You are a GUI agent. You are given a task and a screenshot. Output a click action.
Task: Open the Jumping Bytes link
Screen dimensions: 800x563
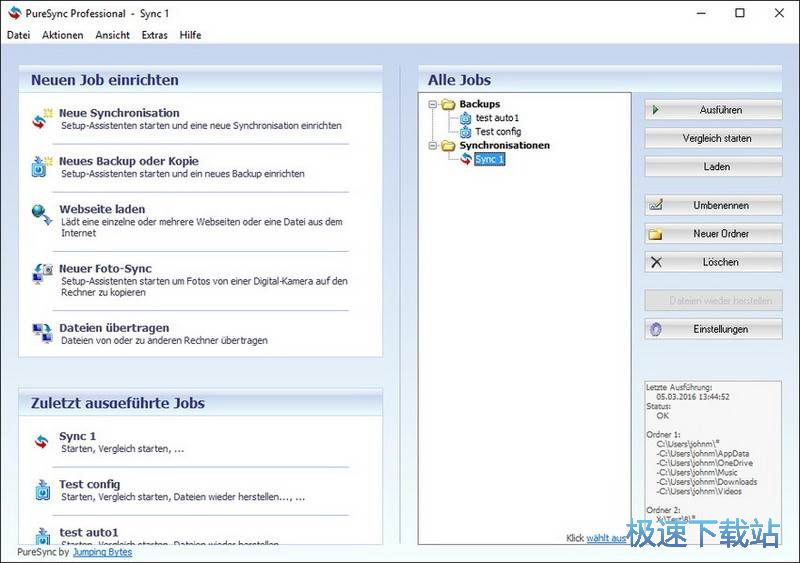pyautogui.click(x=103, y=552)
